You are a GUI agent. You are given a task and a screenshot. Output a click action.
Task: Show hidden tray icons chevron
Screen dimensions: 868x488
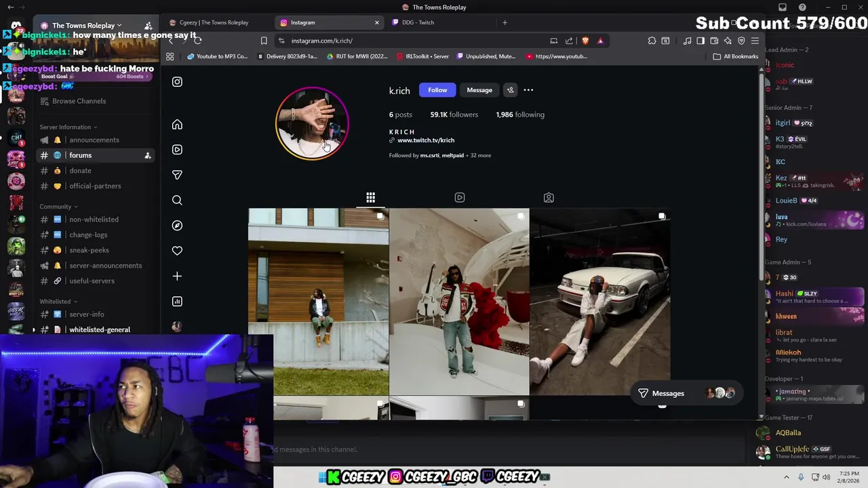(x=787, y=477)
